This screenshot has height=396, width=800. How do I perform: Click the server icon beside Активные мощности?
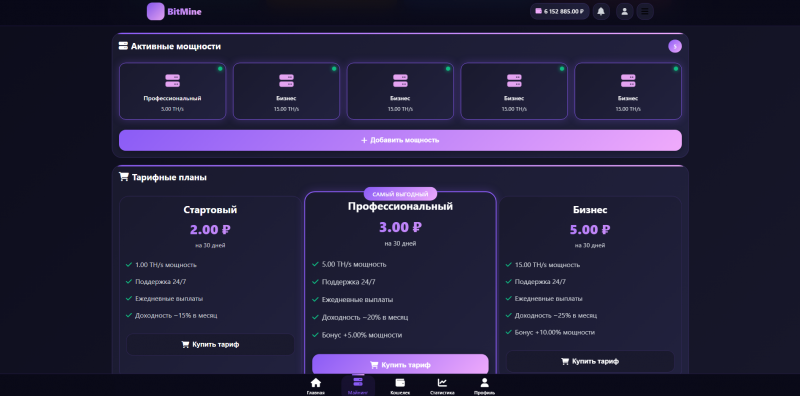tap(123, 46)
